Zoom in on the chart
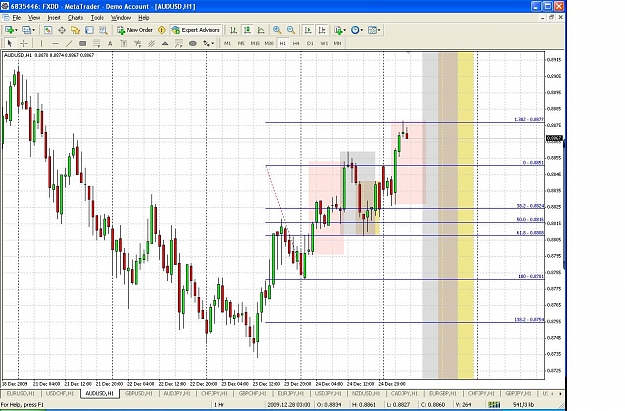 pos(277,30)
